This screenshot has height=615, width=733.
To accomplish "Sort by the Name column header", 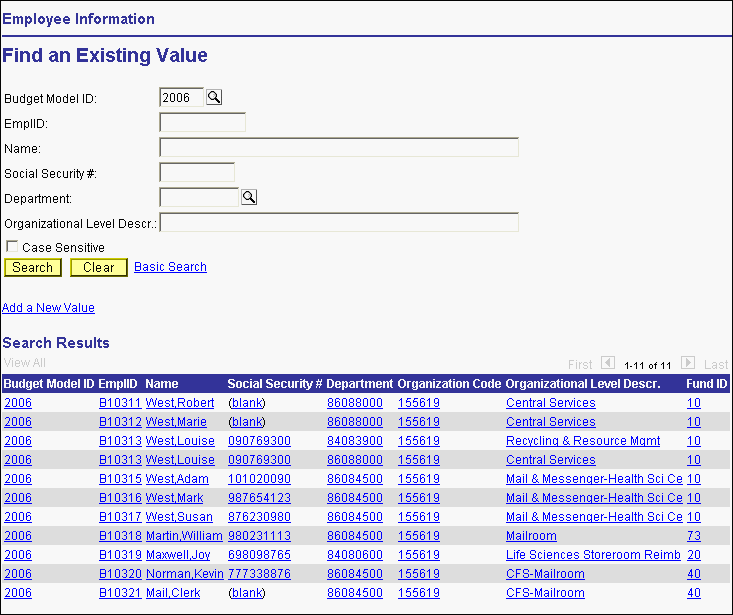I will [x=161, y=384].
